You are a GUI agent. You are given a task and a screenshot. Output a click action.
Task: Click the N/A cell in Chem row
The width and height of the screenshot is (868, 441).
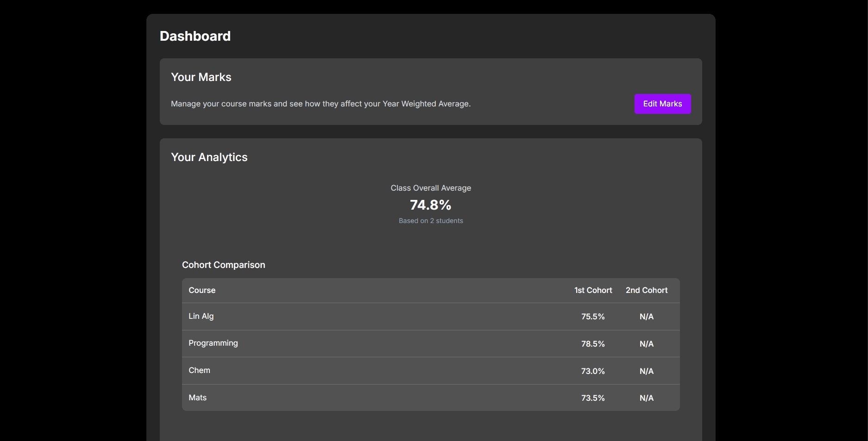[647, 371]
